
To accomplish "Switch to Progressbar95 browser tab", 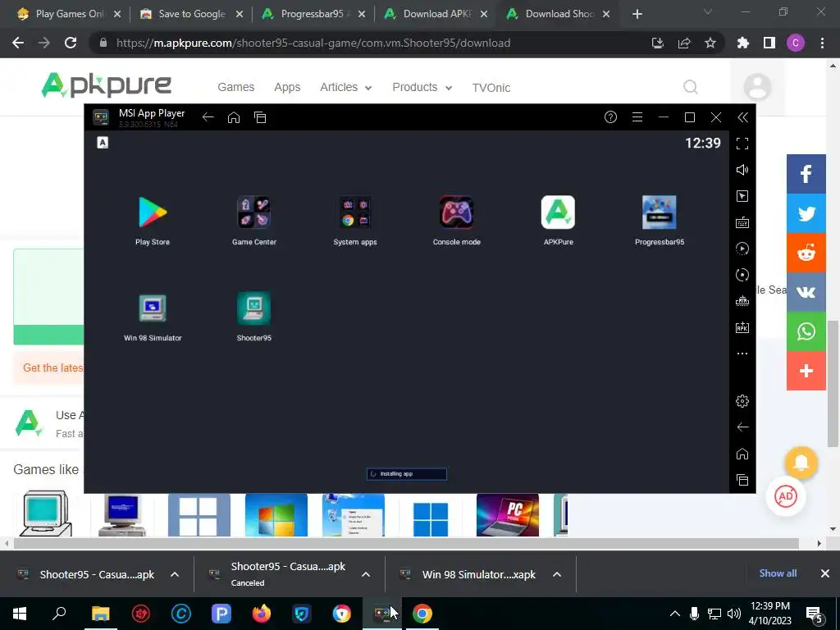I will pos(314,14).
